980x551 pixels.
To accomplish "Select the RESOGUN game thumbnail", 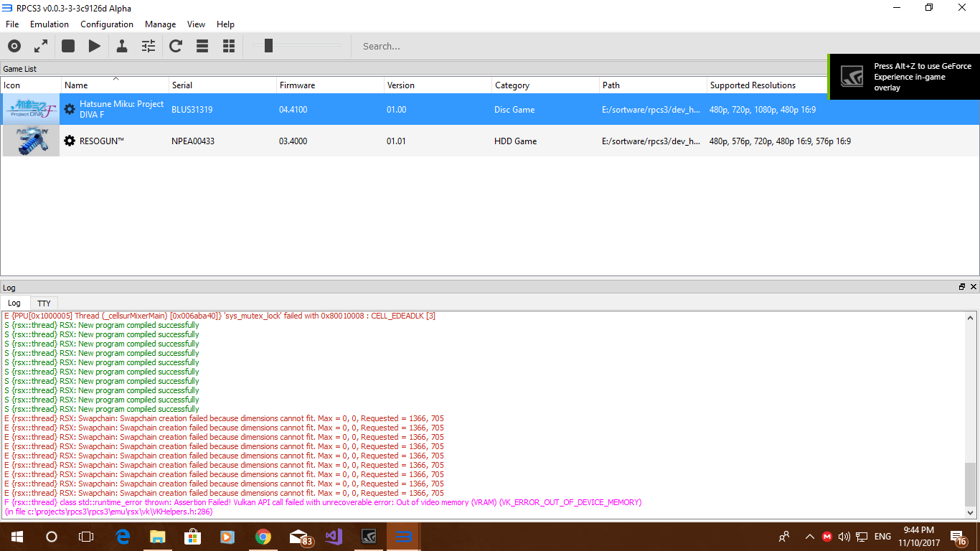I will 32,141.
